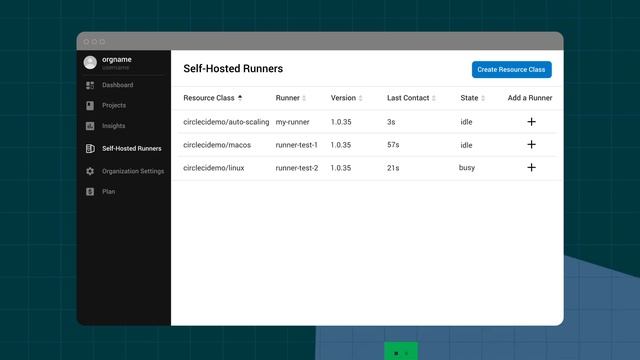
Task: Click the Insights chart icon
Action: pos(90,126)
